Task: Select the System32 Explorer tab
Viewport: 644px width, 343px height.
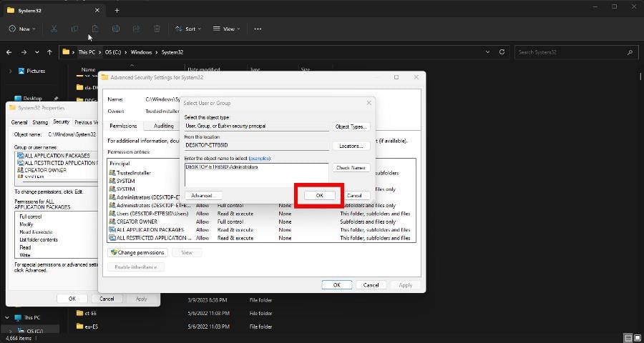Action: point(54,11)
